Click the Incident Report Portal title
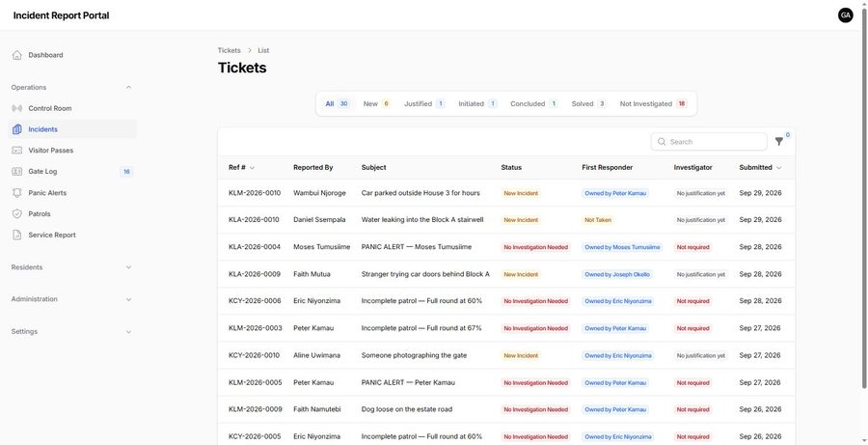Screen dimensions: 868x445 click(61, 15)
